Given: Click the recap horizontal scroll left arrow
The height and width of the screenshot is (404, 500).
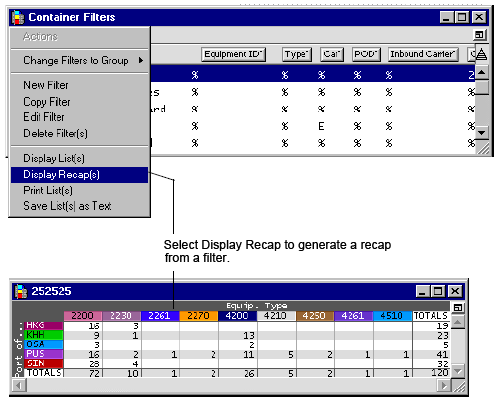Looking at the screenshot, I should point(19,386).
